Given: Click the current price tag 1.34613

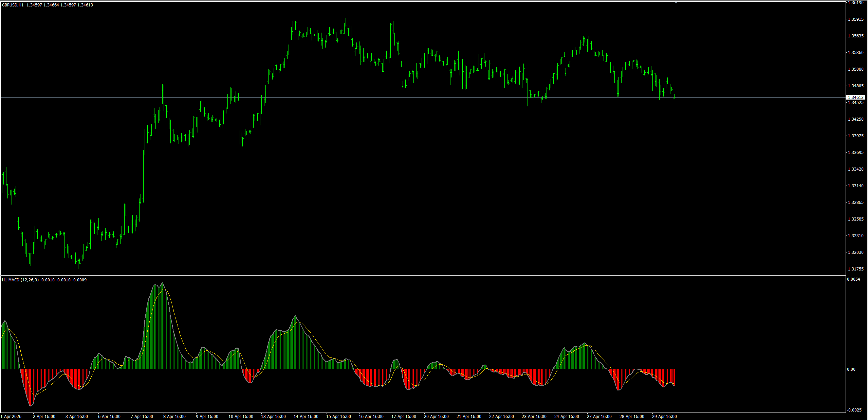Looking at the screenshot, I should pyautogui.click(x=855, y=98).
